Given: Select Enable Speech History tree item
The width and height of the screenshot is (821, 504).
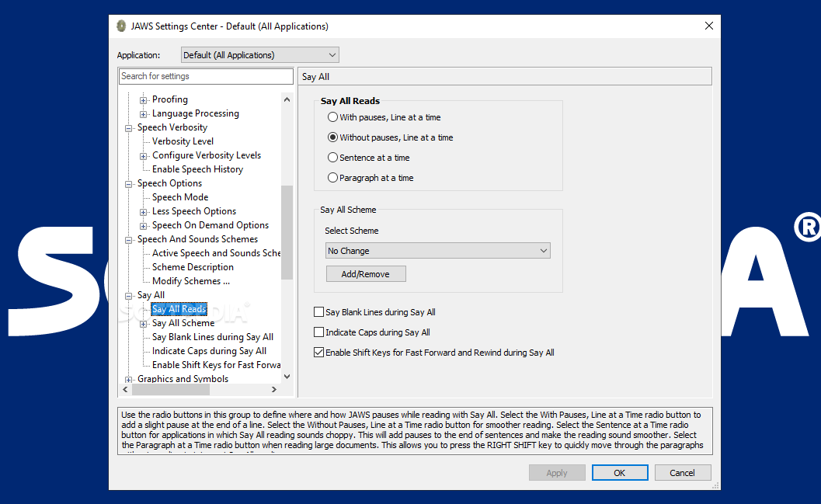Looking at the screenshot, I should click(x=197, y=169).
